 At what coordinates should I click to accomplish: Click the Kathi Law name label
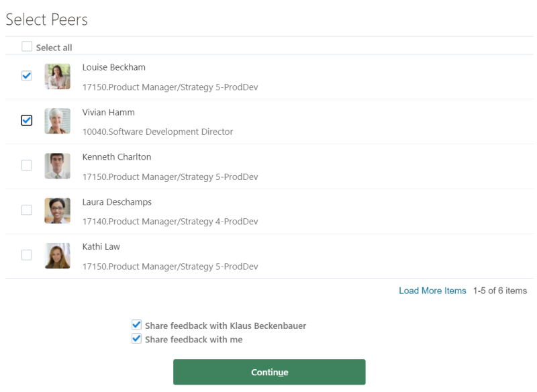[x=101, y=247]
